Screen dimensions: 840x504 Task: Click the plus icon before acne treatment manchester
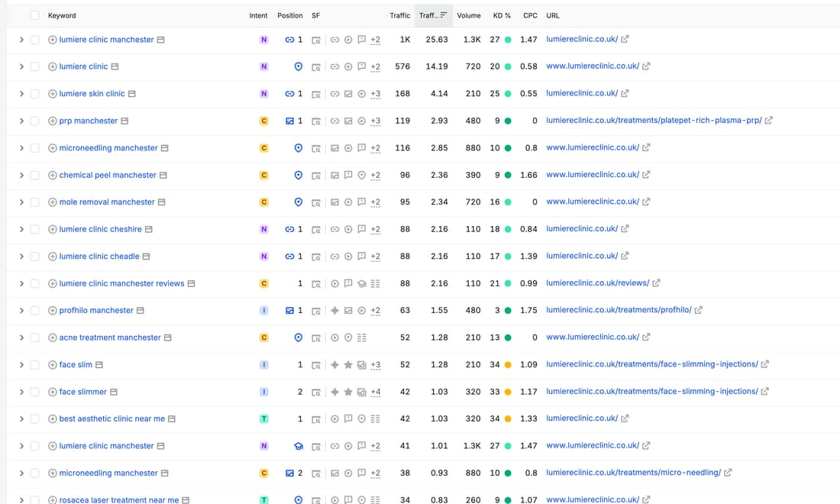pos(53,338)
